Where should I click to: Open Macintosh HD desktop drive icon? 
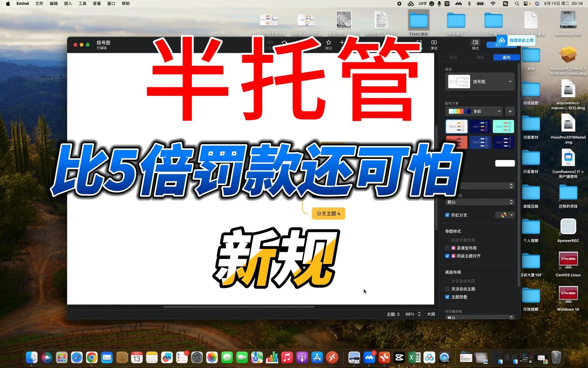(568, 20)
